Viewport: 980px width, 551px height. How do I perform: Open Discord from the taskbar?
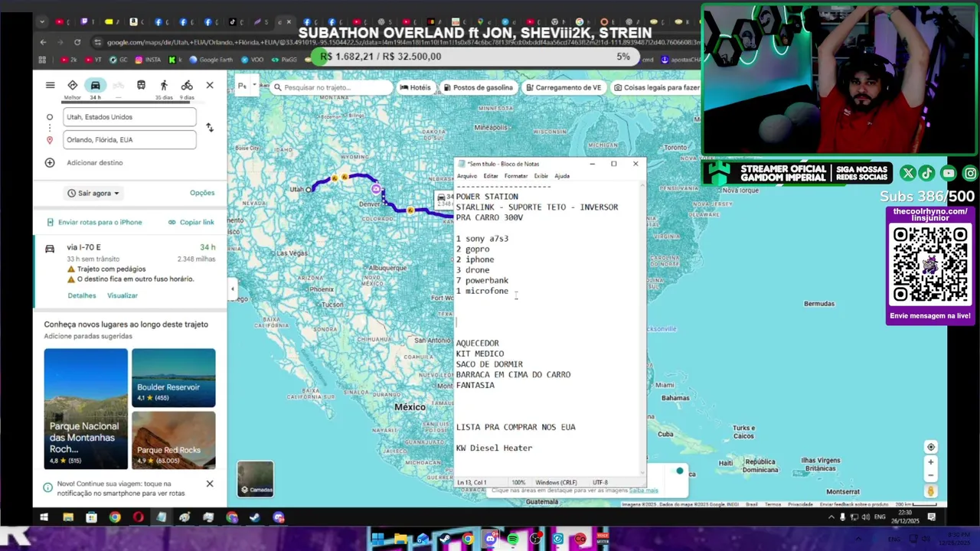click(278, 517)
